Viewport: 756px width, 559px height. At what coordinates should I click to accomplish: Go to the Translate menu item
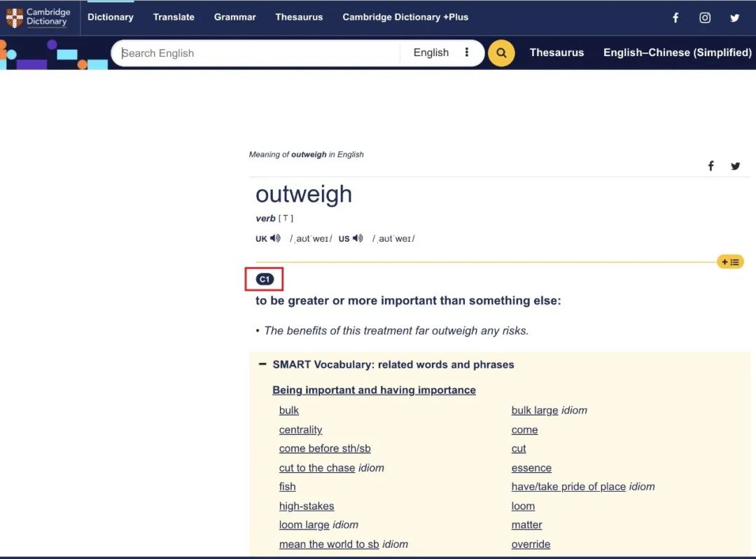tap(174, 17)
